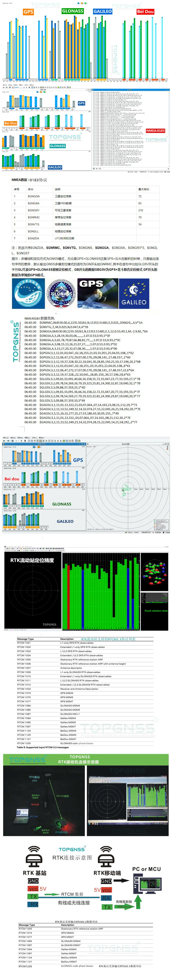
Task: Click the Antenna descriptor description
Action: coord(71,668)
